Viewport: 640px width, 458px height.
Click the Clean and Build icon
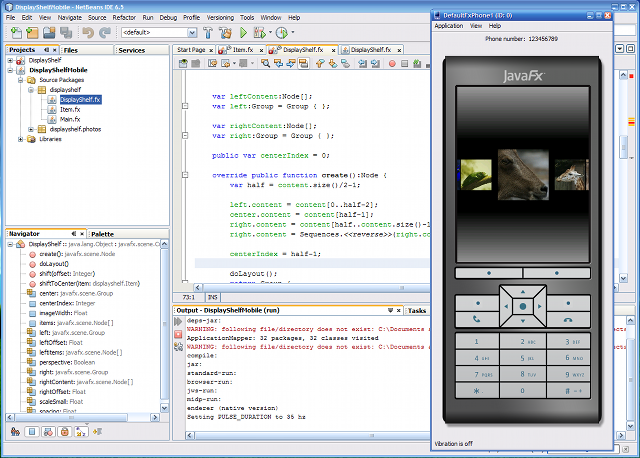225,32
